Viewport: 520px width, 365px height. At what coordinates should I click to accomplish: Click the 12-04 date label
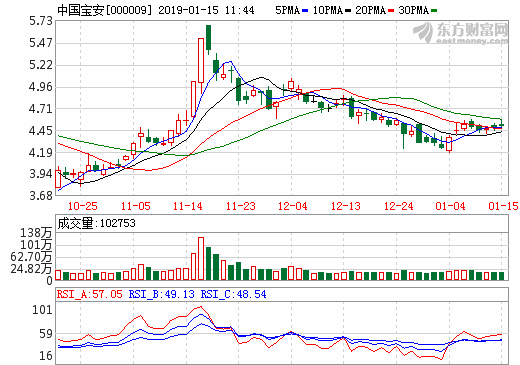tap(293, 206)
